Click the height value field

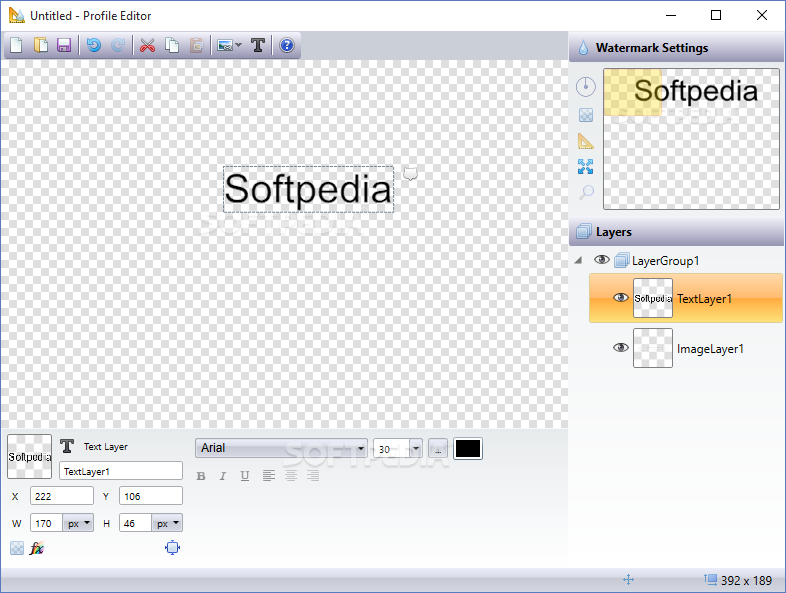[x=135, y=523]
